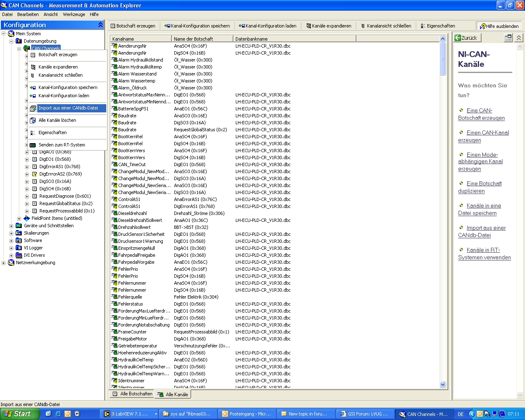Hide help with Hilfe ausblenden toggle
This screenshot has width=525, height=420.
point(499,26)
